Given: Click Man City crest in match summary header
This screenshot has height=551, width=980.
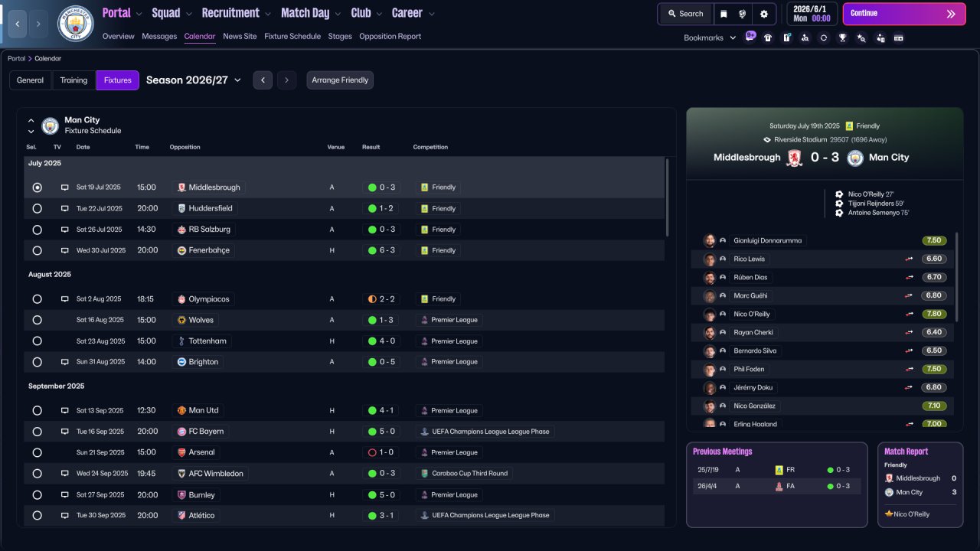Looking at the screenshot, I should (855, 158).
